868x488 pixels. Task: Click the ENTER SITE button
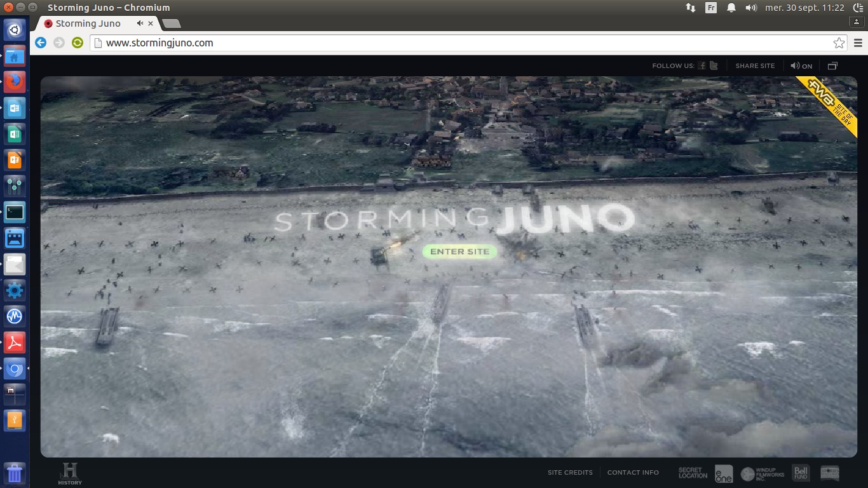pos(460,252)
